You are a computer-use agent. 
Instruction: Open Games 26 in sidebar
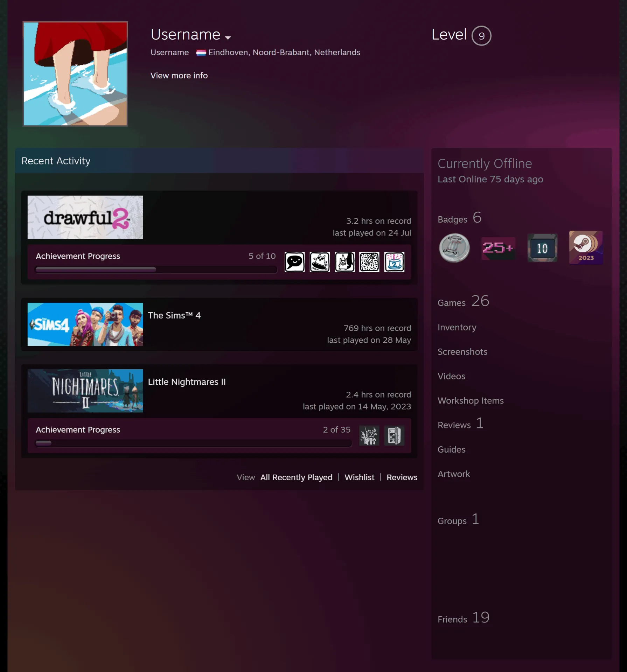tap(463, 301)
